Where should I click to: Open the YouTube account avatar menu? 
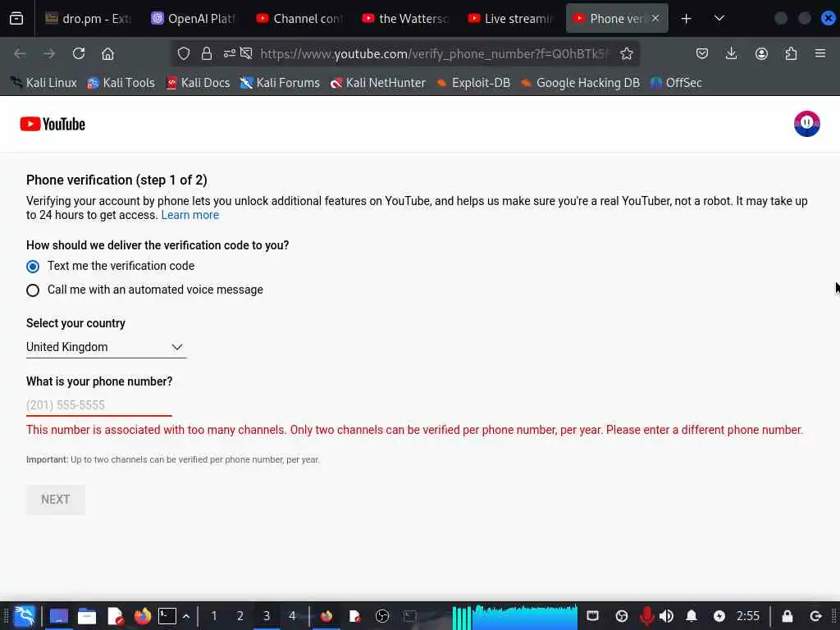[x=807, y=124]
